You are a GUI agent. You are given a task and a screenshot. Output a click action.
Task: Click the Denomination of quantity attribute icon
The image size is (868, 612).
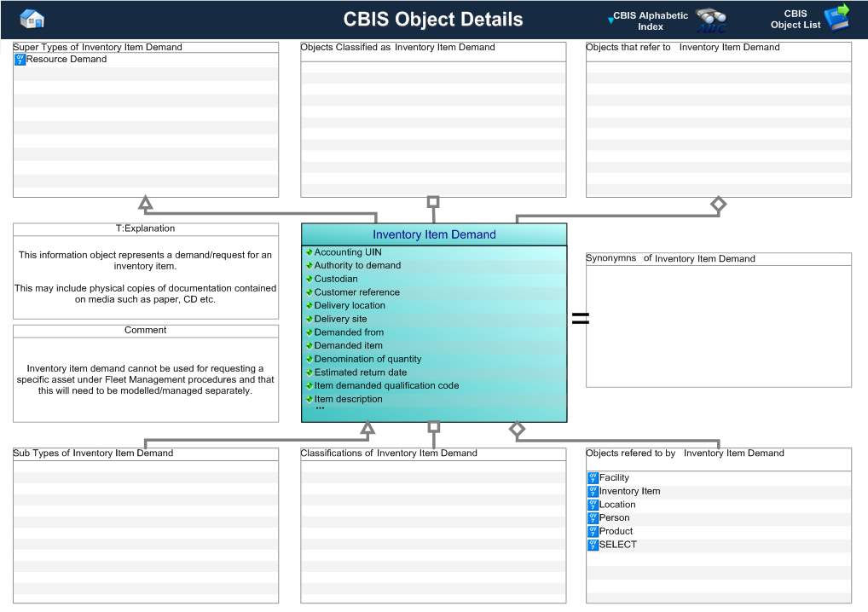[310, 359]
